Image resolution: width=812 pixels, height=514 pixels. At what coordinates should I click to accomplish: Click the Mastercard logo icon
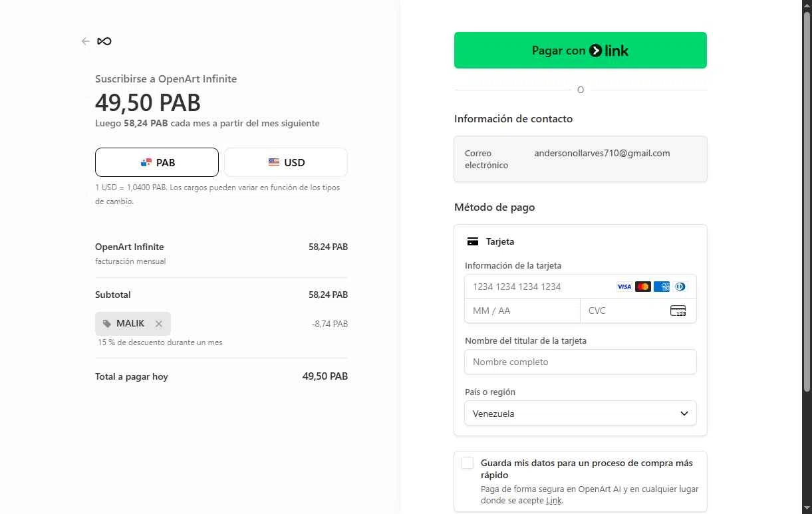642,287
